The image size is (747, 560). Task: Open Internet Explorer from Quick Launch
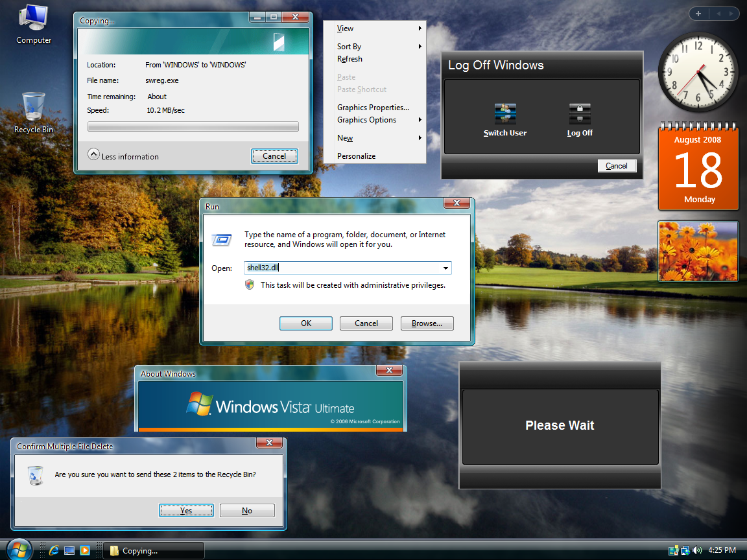click(53, 550)
